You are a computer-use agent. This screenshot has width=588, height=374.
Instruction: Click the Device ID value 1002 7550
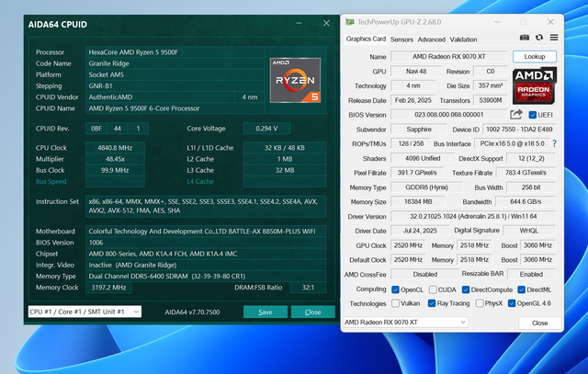[519, 130]
